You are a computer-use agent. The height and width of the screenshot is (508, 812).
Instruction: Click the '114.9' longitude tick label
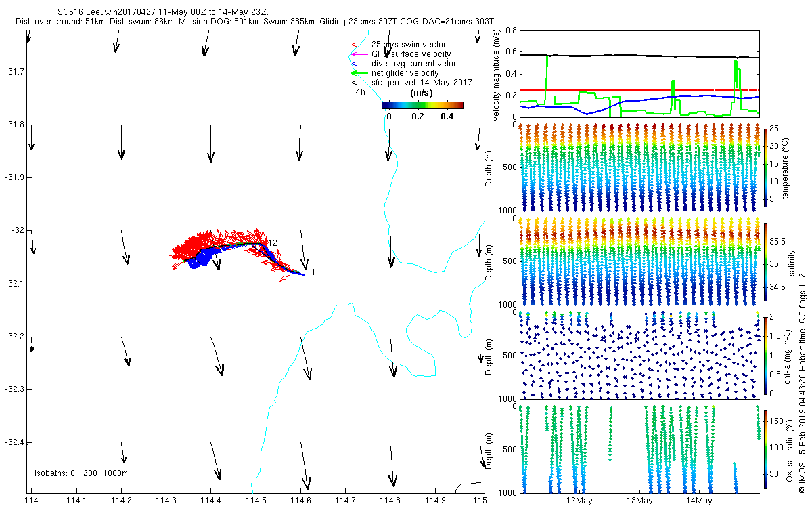(435, 500)
